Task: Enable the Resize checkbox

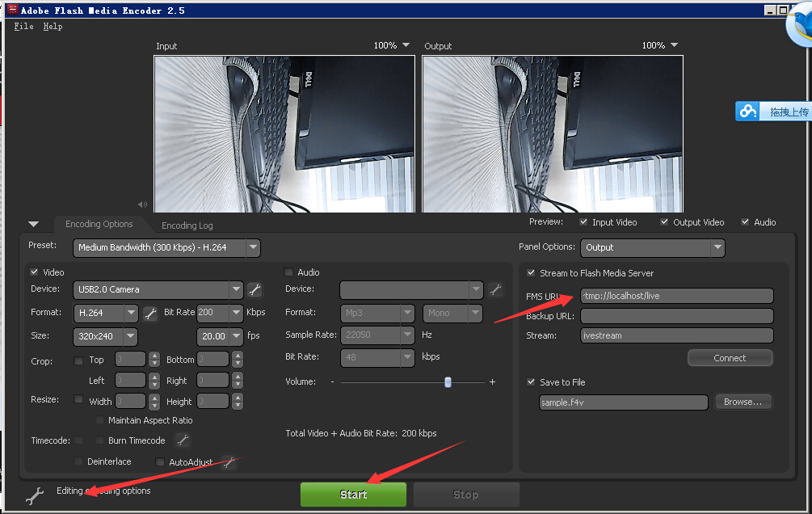Action: pos(78,399)
